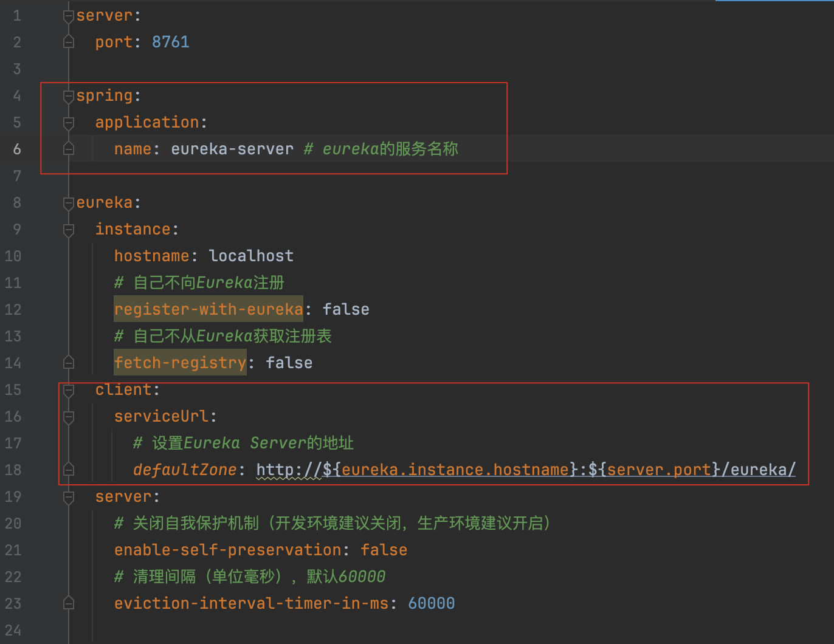Click line number 6 in the gutter
Screen dimensions: 834x644
pos(17,149)
